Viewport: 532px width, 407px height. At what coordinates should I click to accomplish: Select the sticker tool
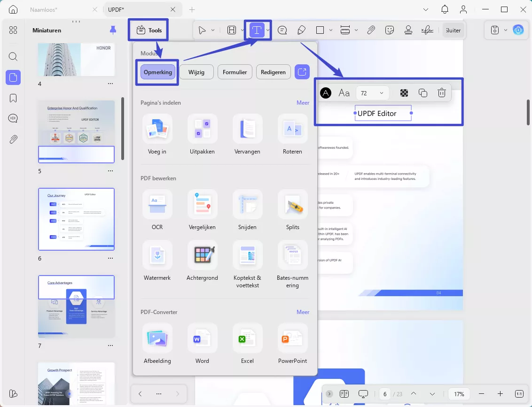tap(390, 30)
